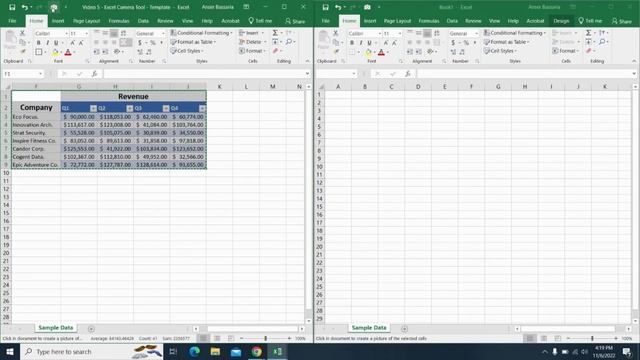The image size is (640, 360).
Task: Open Insert tab in the left window
Action: coord(58,21)
